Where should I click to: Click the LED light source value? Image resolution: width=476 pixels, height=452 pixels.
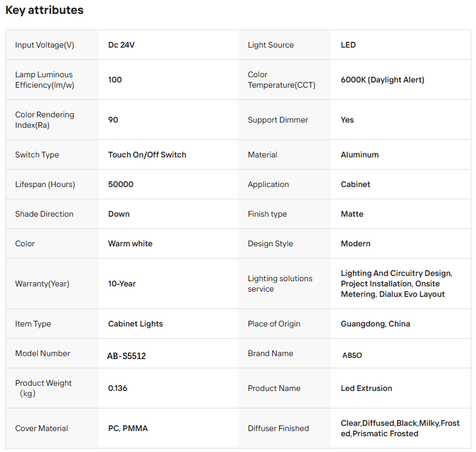click(x=348, y=45)
